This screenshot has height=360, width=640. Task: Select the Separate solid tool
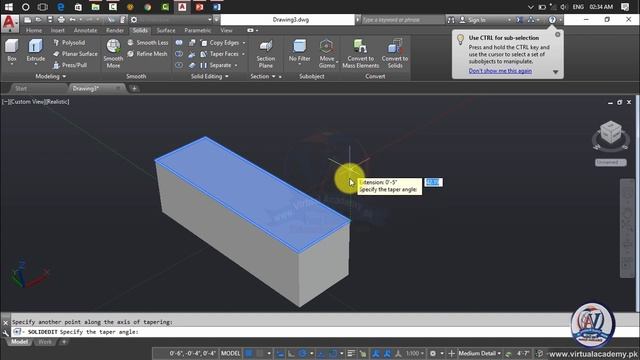(216, 65)
